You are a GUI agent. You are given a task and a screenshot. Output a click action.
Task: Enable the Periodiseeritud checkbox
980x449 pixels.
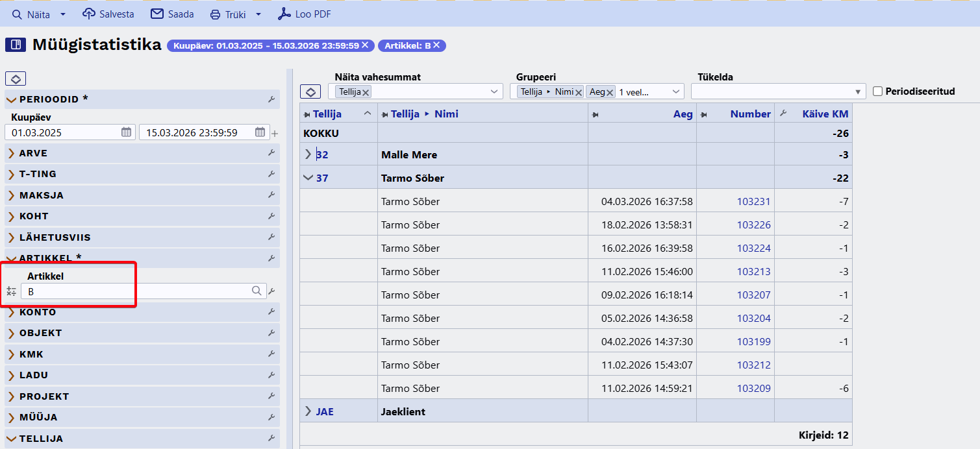tap(878, 91)
